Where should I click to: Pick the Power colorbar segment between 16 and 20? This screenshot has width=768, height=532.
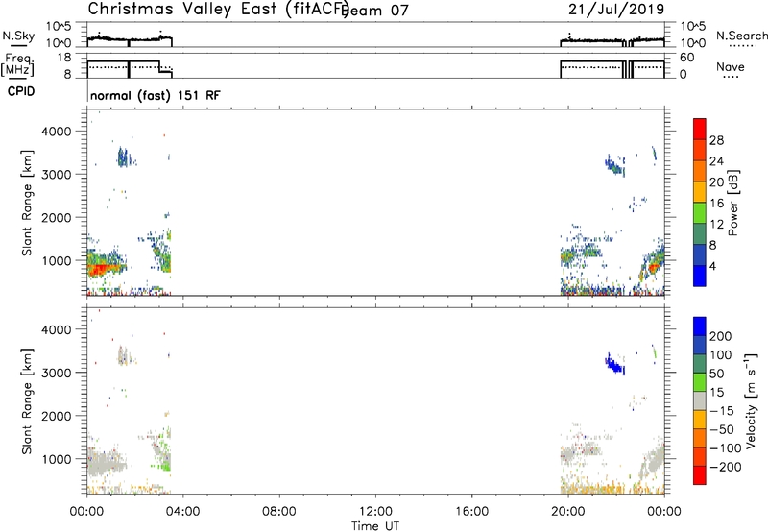click(700, 192)
